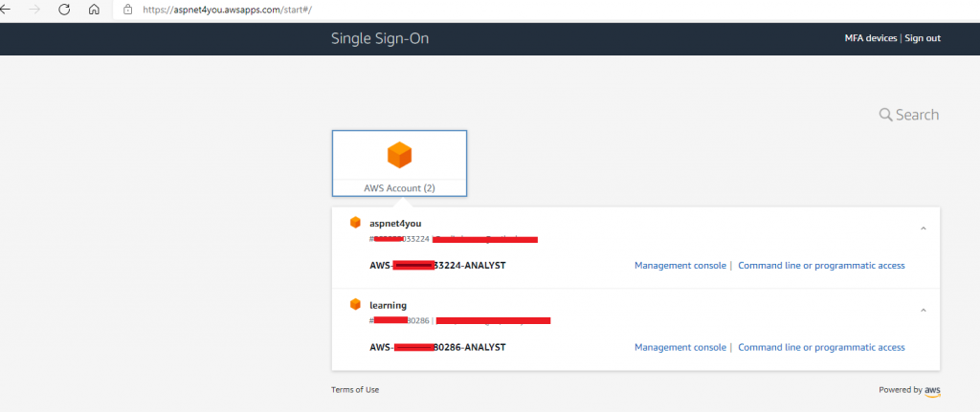Click the orange cube beside learning

click(355, 305)
